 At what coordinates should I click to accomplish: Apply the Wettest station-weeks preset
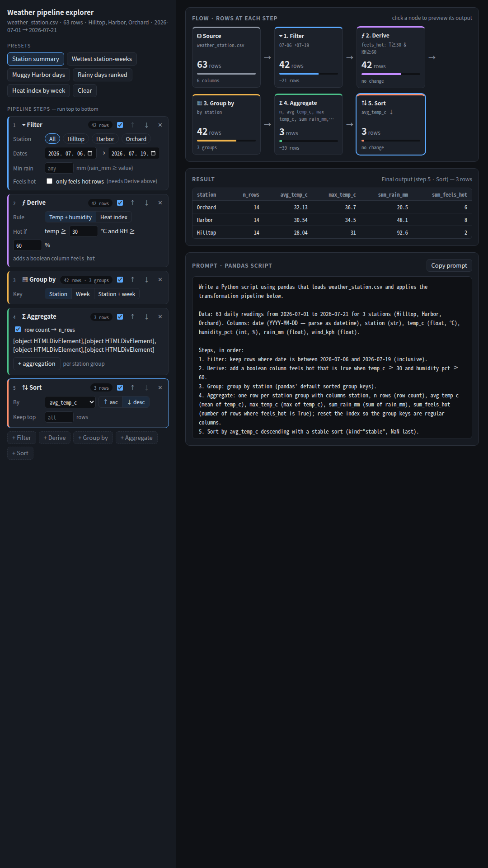click(x=102, y=59)
